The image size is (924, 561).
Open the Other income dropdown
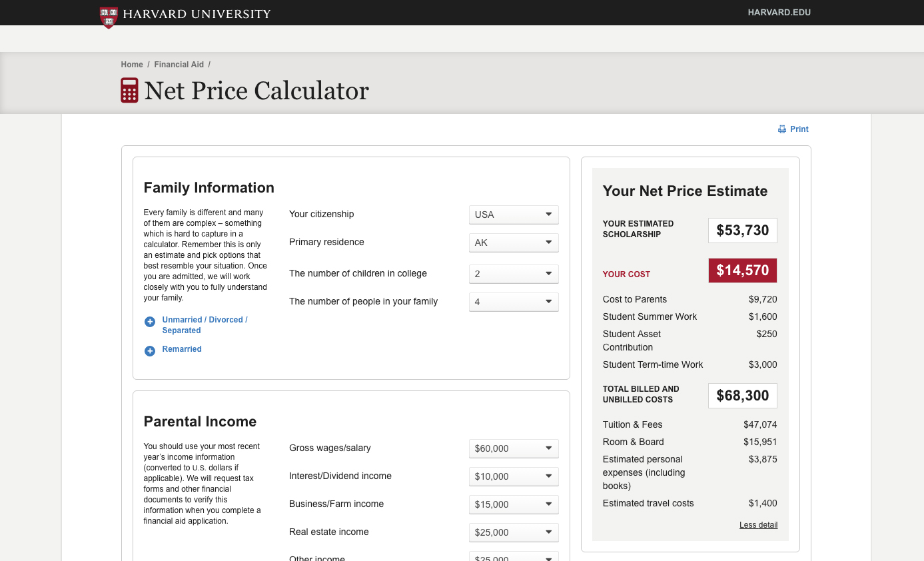514,556
